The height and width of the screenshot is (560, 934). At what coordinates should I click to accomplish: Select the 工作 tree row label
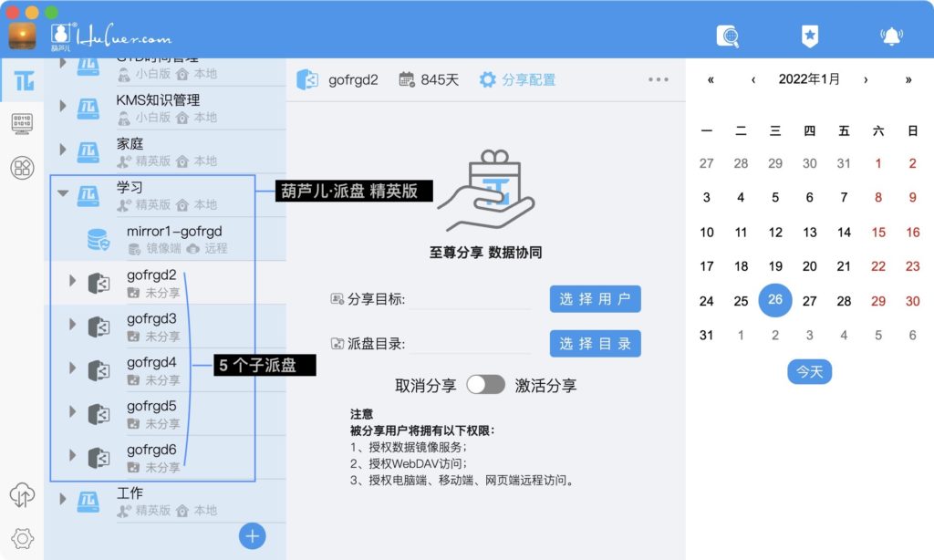tap(130, 493)
